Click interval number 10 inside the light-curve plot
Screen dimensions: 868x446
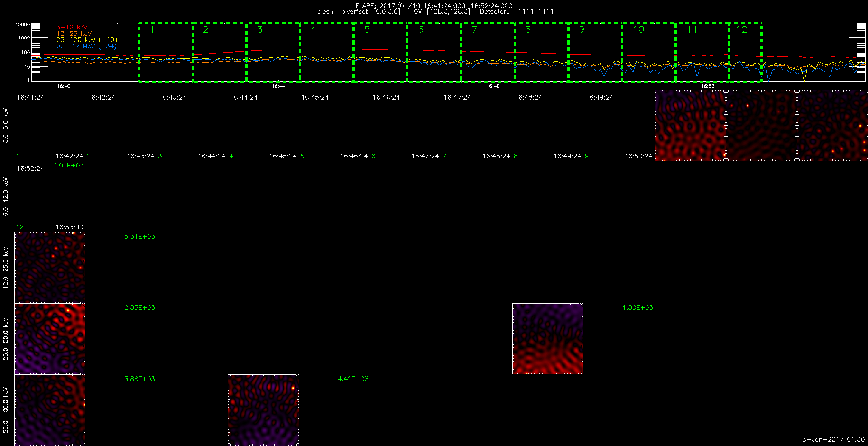(638, 29)
